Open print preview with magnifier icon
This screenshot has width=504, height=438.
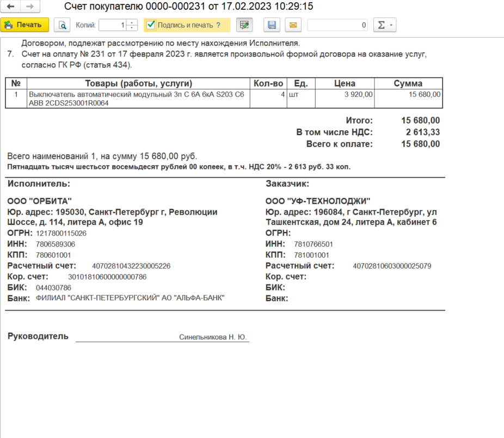pyautogui.click(x=63, y=25)
